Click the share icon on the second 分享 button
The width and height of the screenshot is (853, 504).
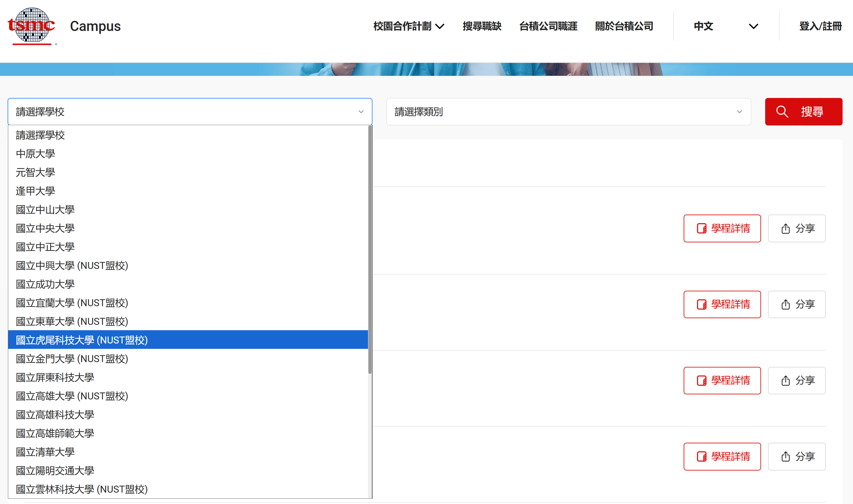point(785,304)
